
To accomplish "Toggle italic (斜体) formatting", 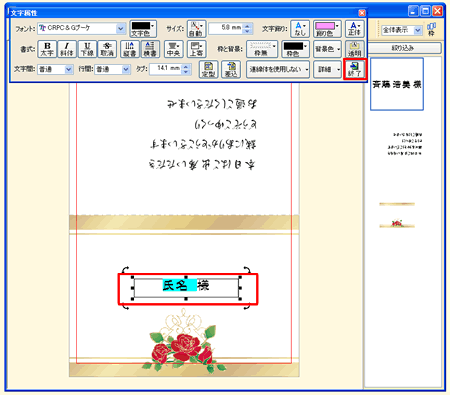I will click(67, 49).
